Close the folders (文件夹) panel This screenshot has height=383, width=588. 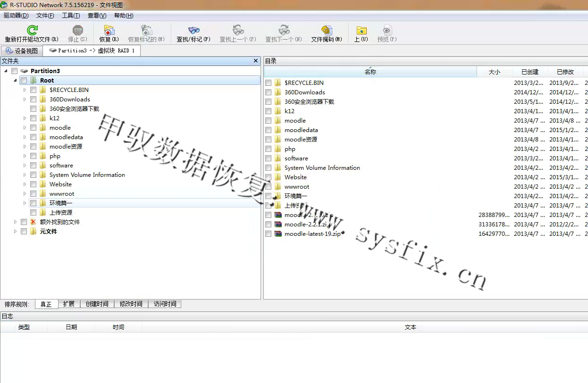[256, 61]
